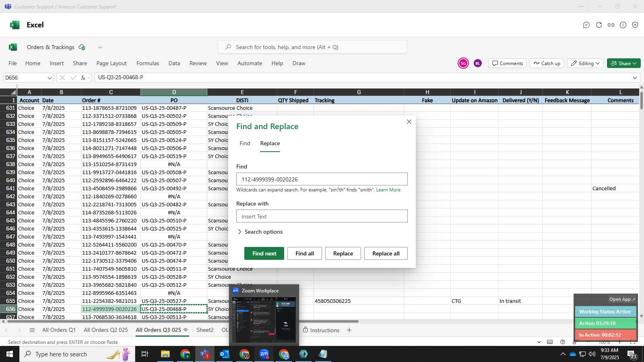Open the BL user presence avatar
The height and width of the screenshot is (362, 644).
(x=477, y=63)
